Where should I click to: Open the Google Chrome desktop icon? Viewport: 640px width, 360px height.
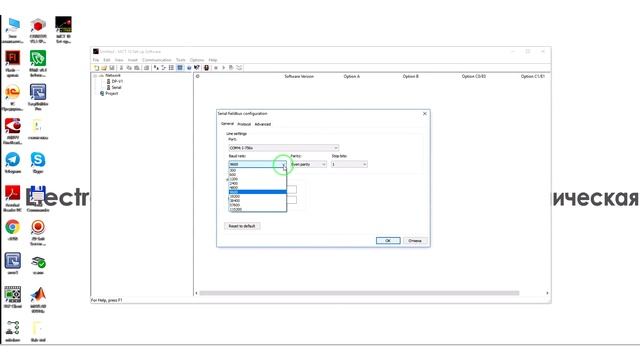pyautogui.click(x=13, y=229)
